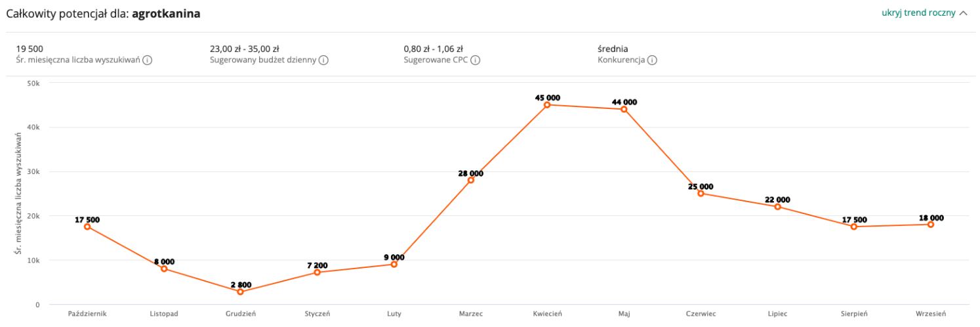
Task: Select the Styczeń 7 200 data point
Action: click(x=317, y=272)
